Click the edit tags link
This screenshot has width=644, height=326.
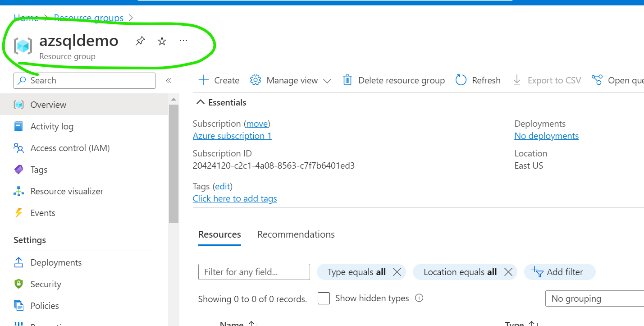(222, 186)
